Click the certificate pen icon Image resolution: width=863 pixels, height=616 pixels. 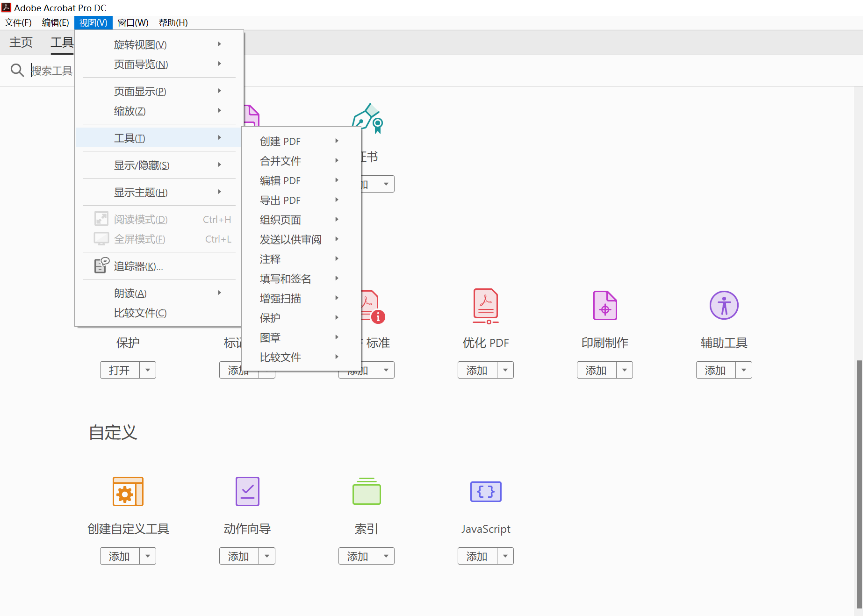[x=368, y=118]
